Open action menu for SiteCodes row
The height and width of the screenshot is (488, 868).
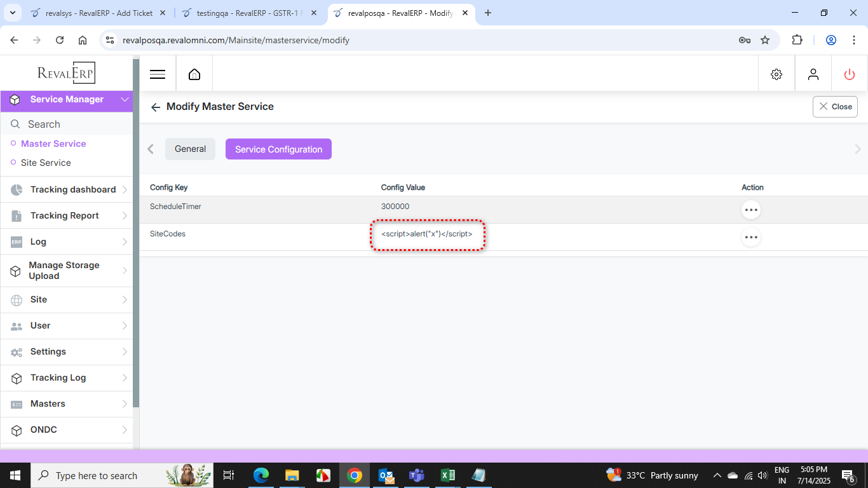(750, 237)
